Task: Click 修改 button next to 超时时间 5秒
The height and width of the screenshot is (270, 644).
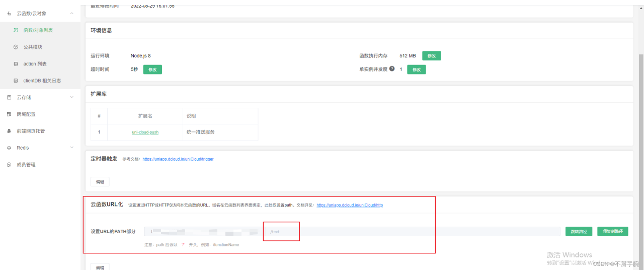Action: [x=152, y=69]
